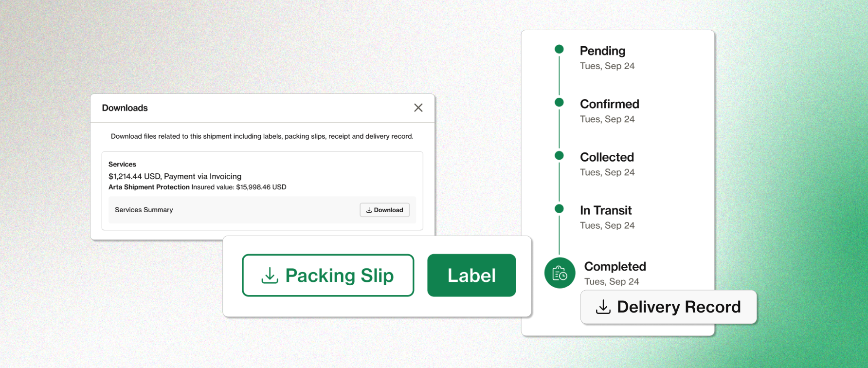Click the green Label button
The image size is (868, 368).
pos(471,276)
